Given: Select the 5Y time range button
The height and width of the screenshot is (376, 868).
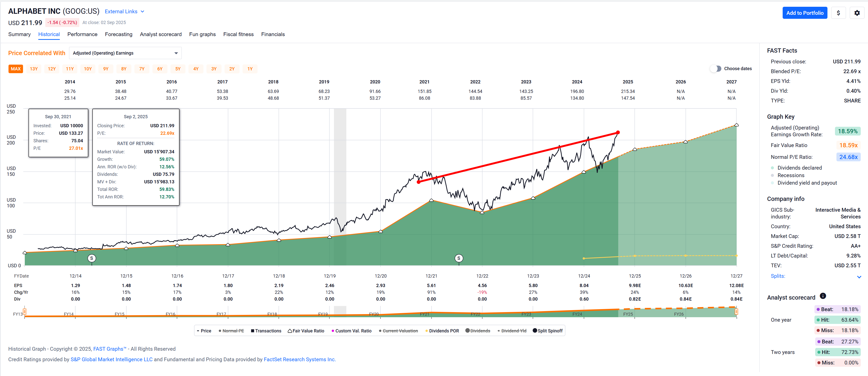Looking at the screenshot, I should (177, 69).
